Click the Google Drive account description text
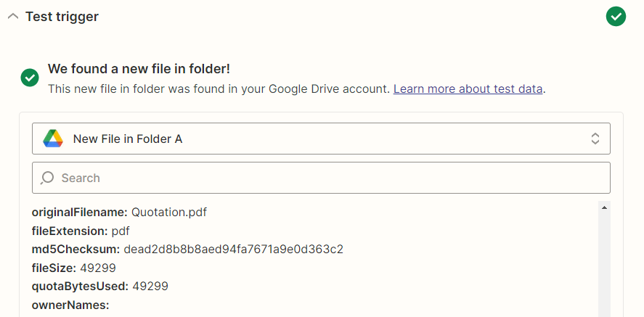This screenshot has width=644, height=317. [219, 88]
